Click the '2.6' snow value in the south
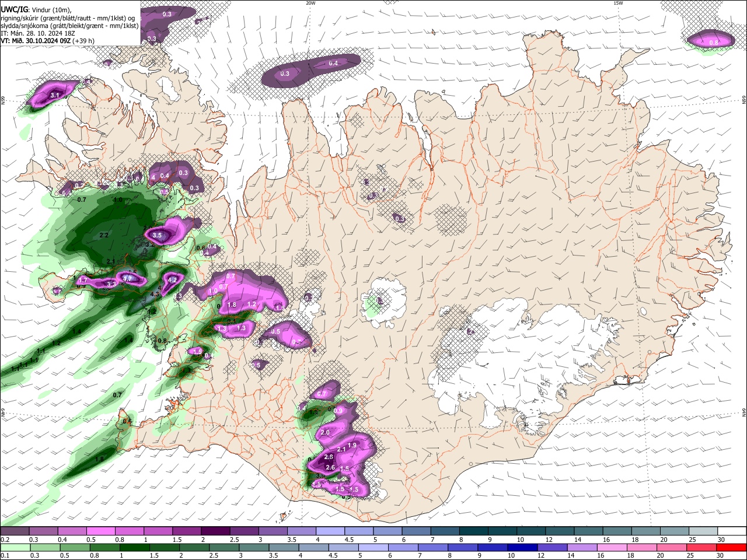The height and width of the screenshot is (560, 747). click(330, 468)
